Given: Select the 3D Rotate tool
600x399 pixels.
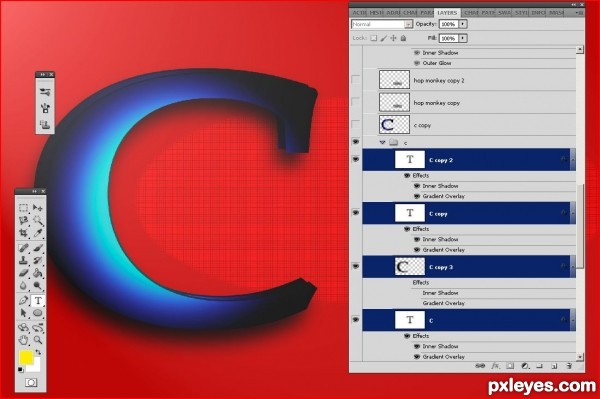Looking at the screenshot, I should click(x=24, y=327).
